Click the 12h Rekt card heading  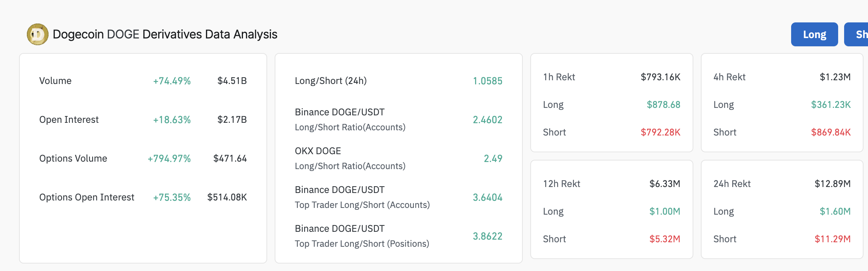click(x=562, y=184)
